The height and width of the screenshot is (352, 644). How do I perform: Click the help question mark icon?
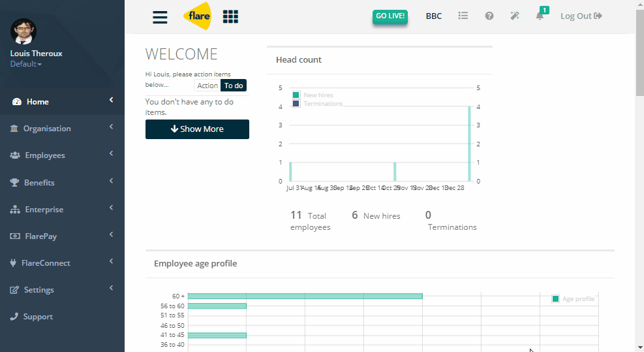489,16
